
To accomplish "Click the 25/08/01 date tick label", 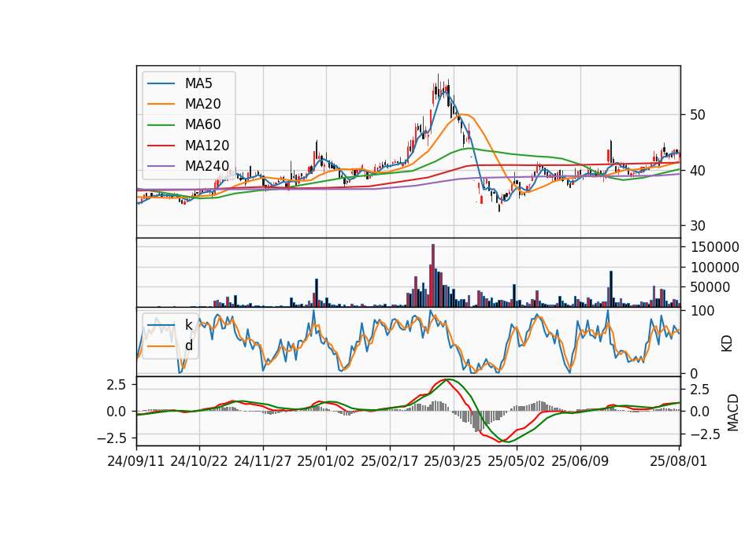I will click(678, 461).
